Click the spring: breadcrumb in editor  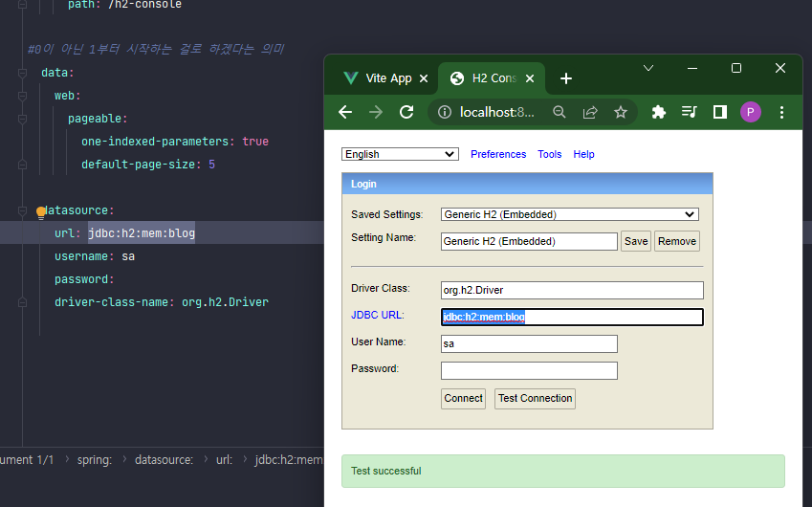(x=95, y=460)
